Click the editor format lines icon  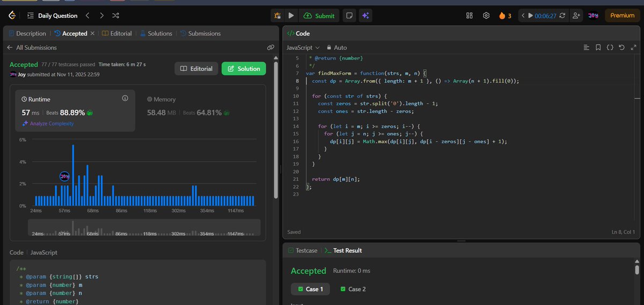coord(587,48)
